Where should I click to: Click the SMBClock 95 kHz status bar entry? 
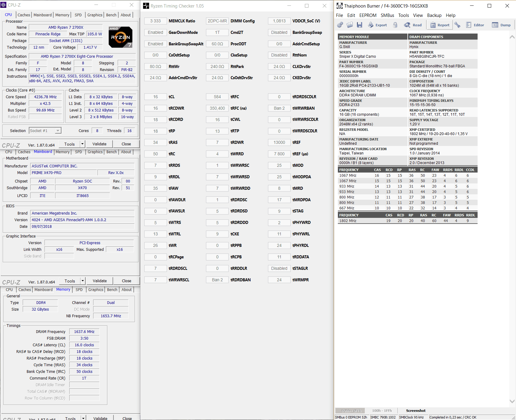pos(411,417)
